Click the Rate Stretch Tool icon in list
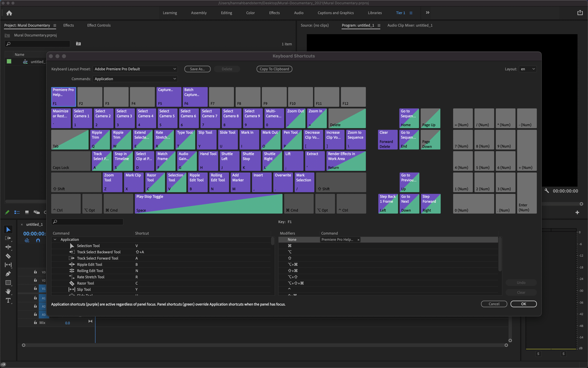The width and height of the screenshot is (588, 368). [x=72, y=277]
